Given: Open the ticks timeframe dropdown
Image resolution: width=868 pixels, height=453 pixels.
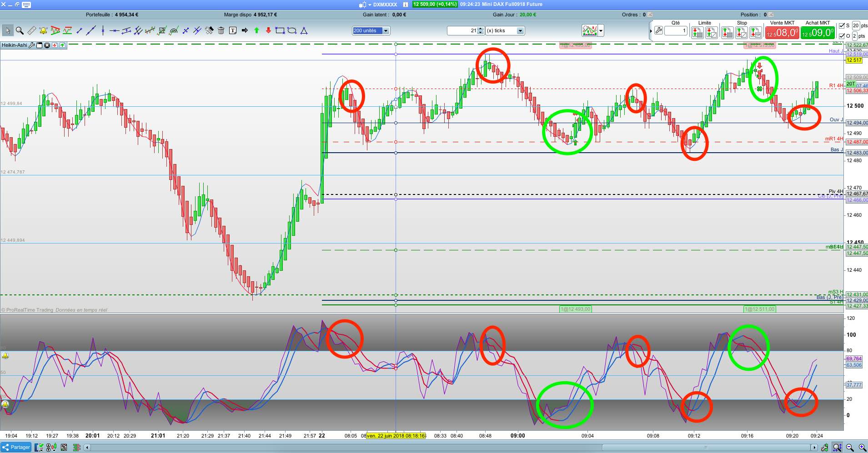Looking at the screenshot, I should [505, 30].
